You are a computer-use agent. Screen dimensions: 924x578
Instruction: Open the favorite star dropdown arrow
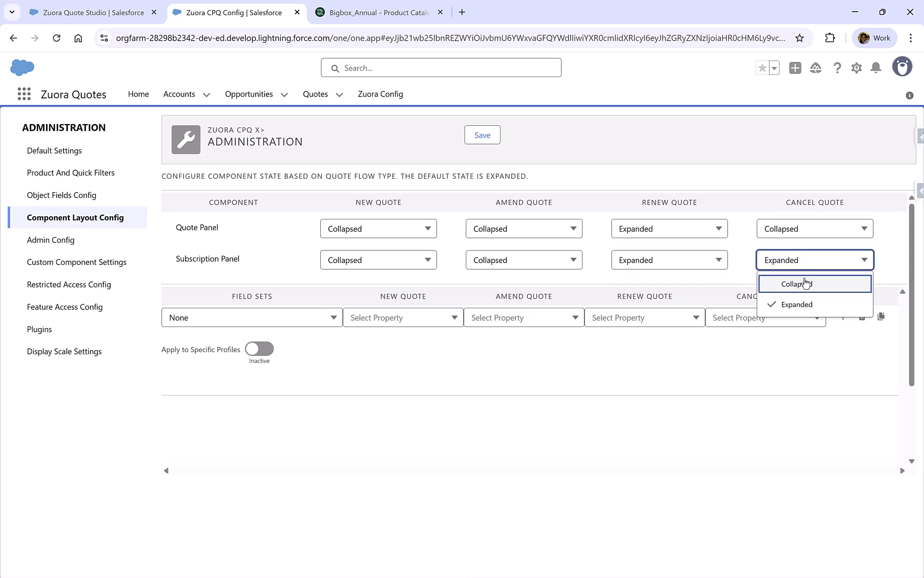[773, 68]
